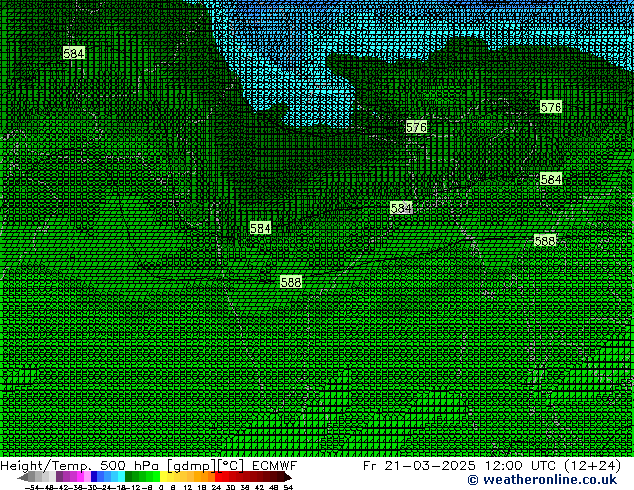Click the 584 contour label nearest the top-left corner

(74, 53)
